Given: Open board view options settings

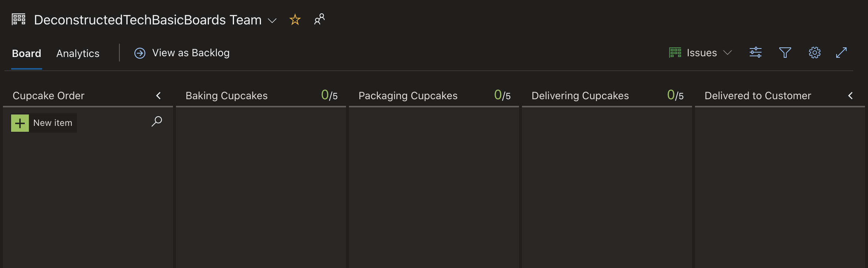Looking at the screenshot, I should (755, 53).
